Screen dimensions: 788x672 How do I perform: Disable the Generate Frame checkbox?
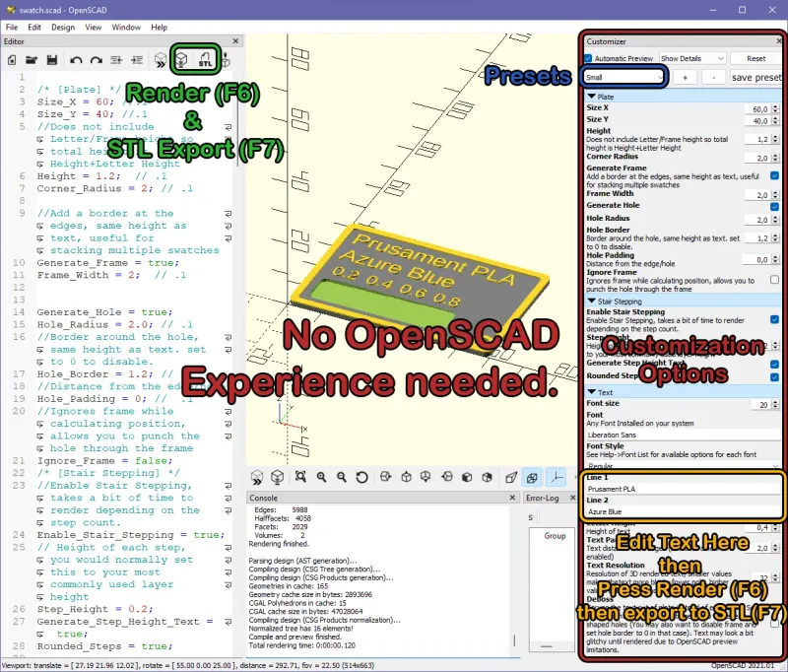(x=774, y=176)
